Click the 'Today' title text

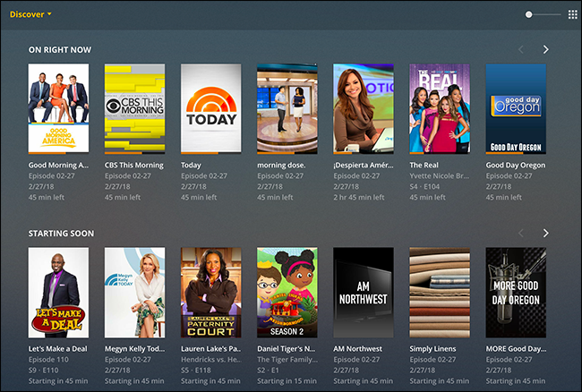pyautogui.click(x=191, y=166)
